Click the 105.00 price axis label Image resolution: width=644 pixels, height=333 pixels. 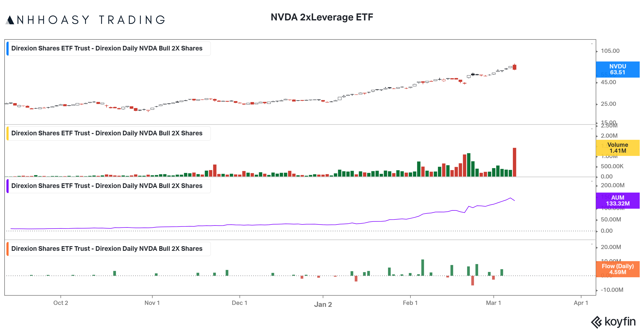[x=610, y=51]
